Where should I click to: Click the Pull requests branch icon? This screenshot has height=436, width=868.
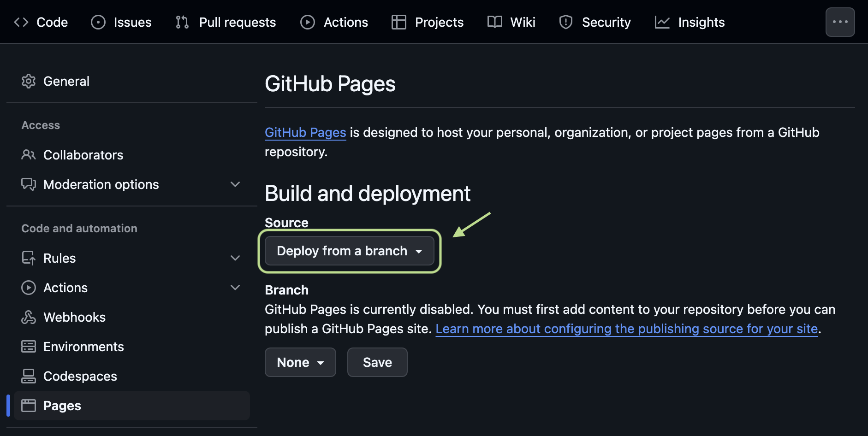click(182, 22)
